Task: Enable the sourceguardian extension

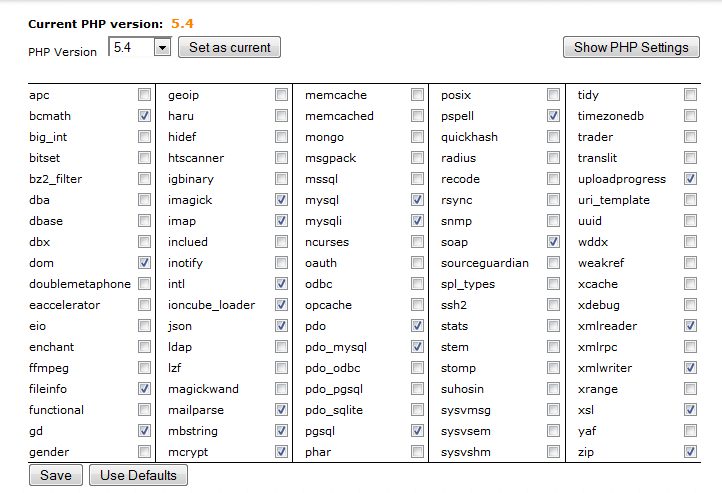Action: coord(553,263)
